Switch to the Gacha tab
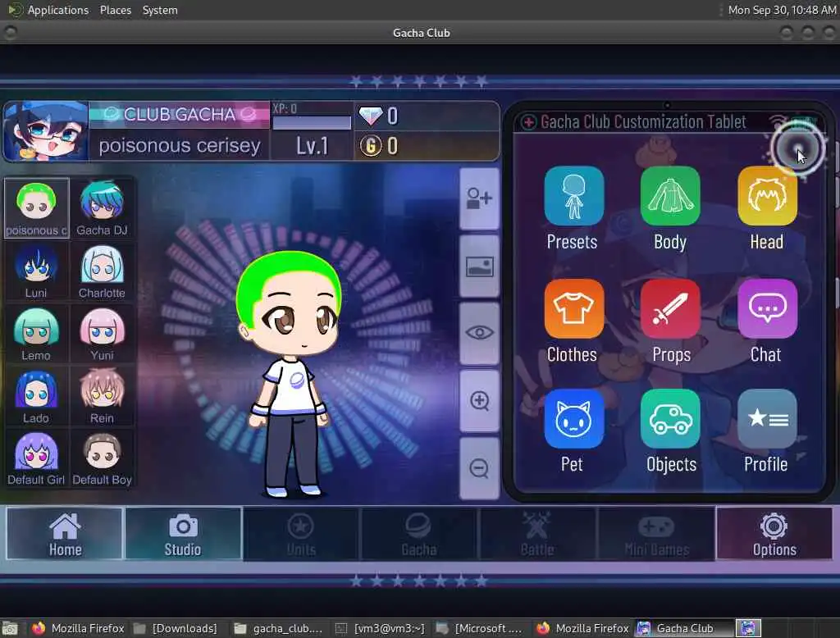Image resolution: width=840 pixels, height=638 pixels. 419,534
